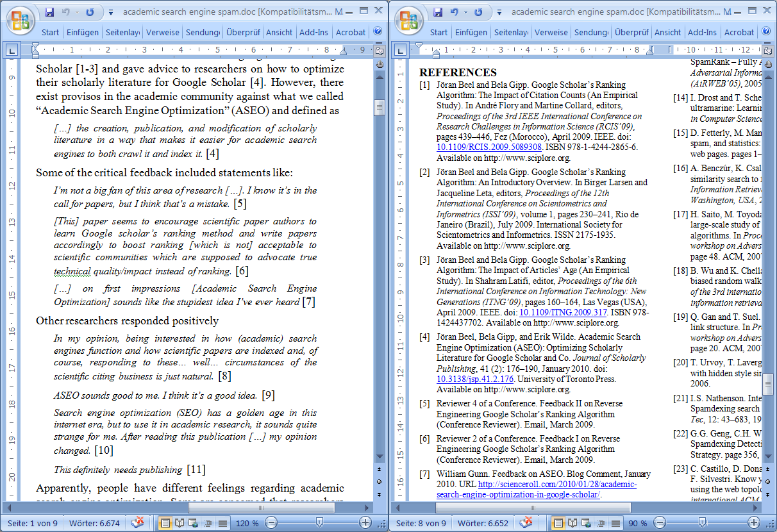Click vertical scrollbar thumb in right window

[x=768, y=386]
